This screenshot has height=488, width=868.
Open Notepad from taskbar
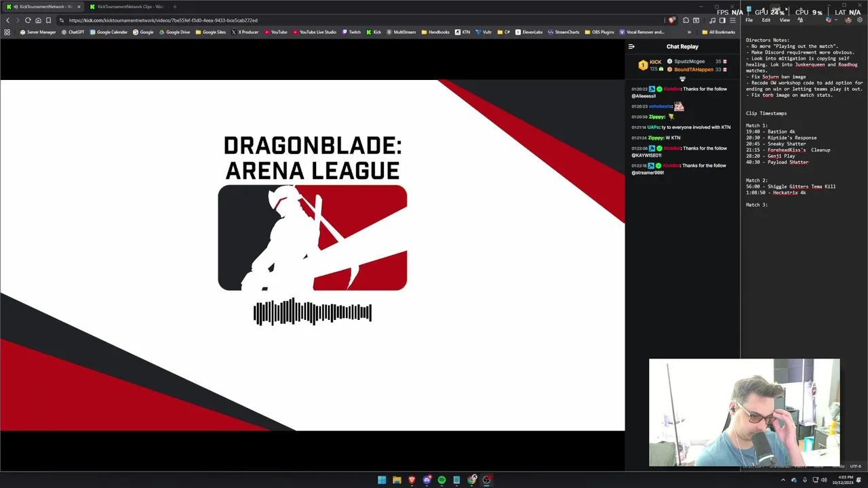pyautogui.click(x=456, y=480)
